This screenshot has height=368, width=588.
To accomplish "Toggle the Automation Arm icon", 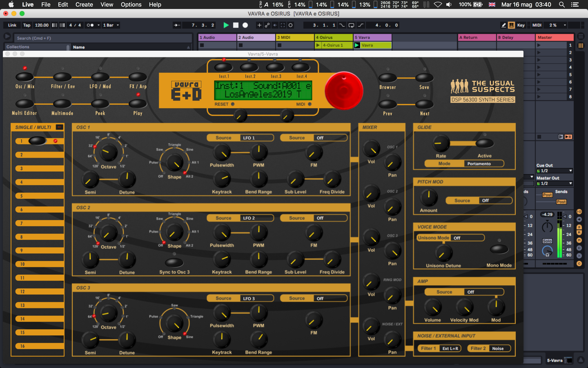I will click(x=267, y=25).
